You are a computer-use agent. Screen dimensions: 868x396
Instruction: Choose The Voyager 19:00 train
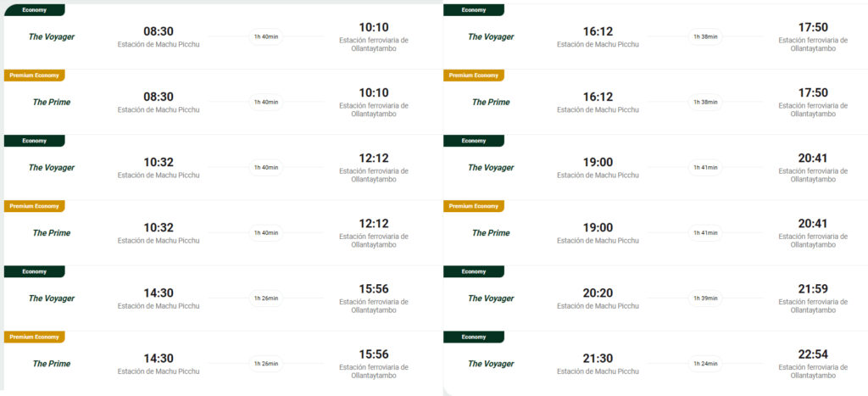(655, 167)
